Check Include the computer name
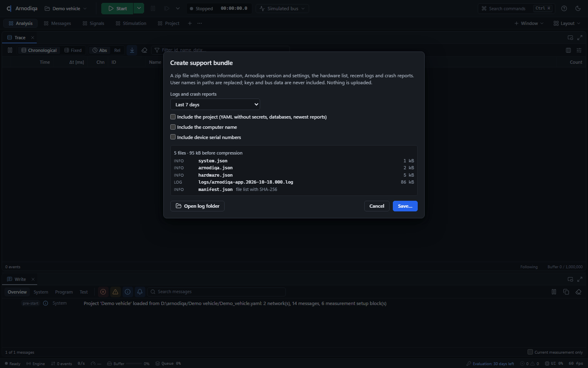 click(173, 127)
